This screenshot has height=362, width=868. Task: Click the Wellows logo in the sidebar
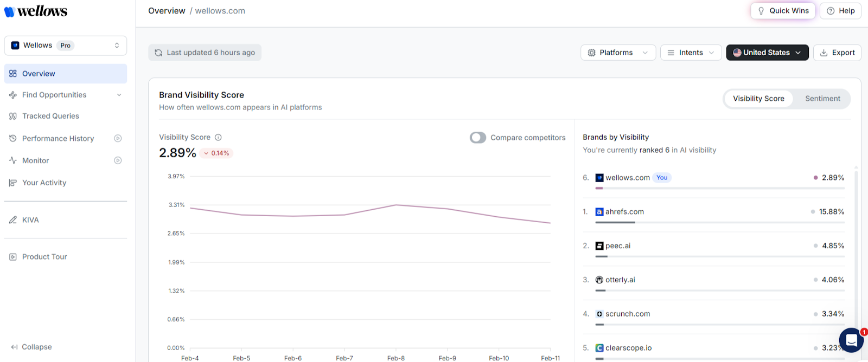(36, 11)
